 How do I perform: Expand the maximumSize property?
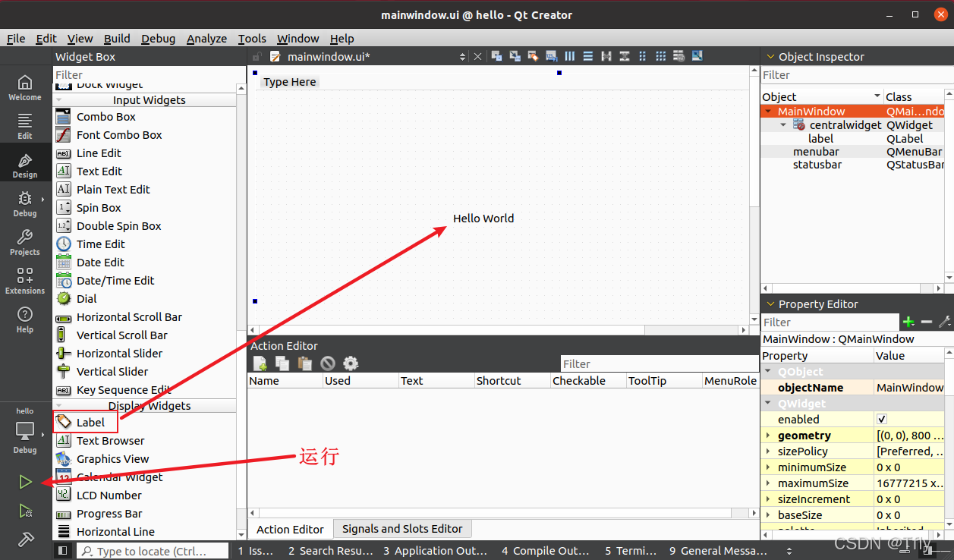click(768, 483)
